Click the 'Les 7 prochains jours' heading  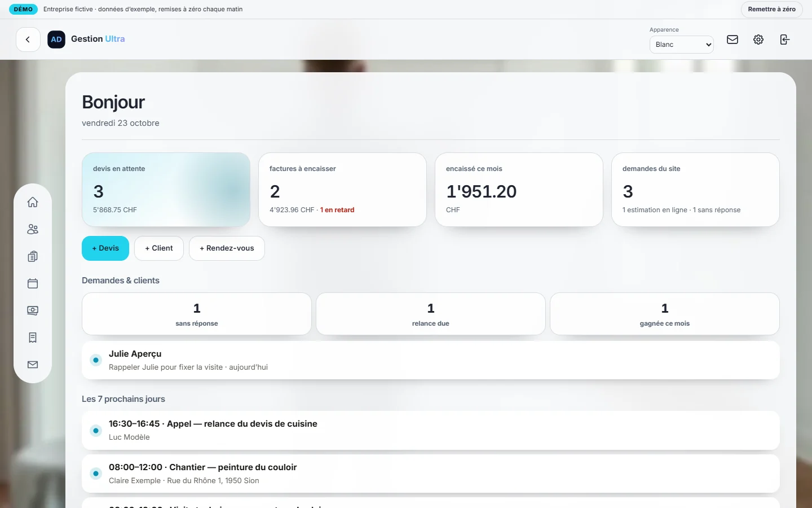coord(123,399)
